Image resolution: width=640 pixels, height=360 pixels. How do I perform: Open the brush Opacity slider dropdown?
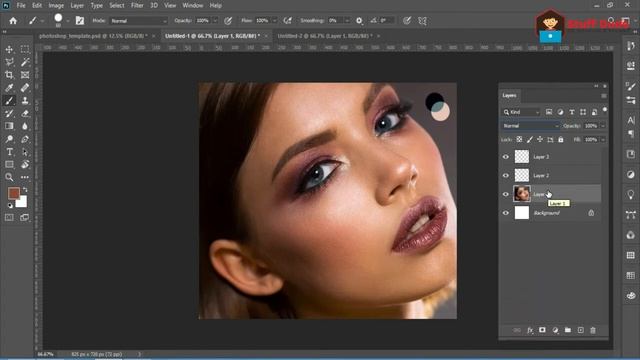[x=215, y=21]
